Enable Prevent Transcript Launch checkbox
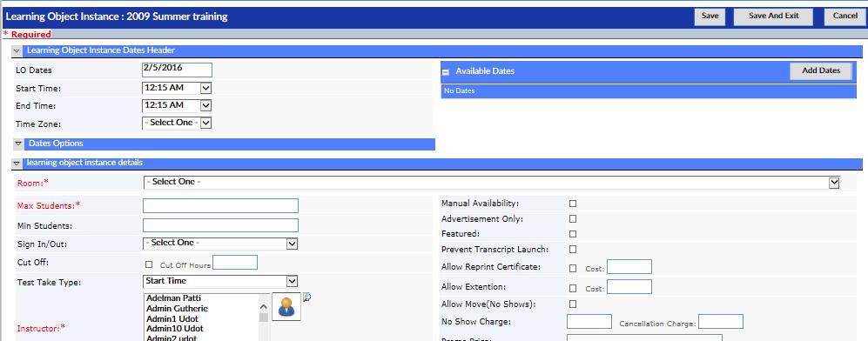Screen dimensions: 868x341 point(573,250)
